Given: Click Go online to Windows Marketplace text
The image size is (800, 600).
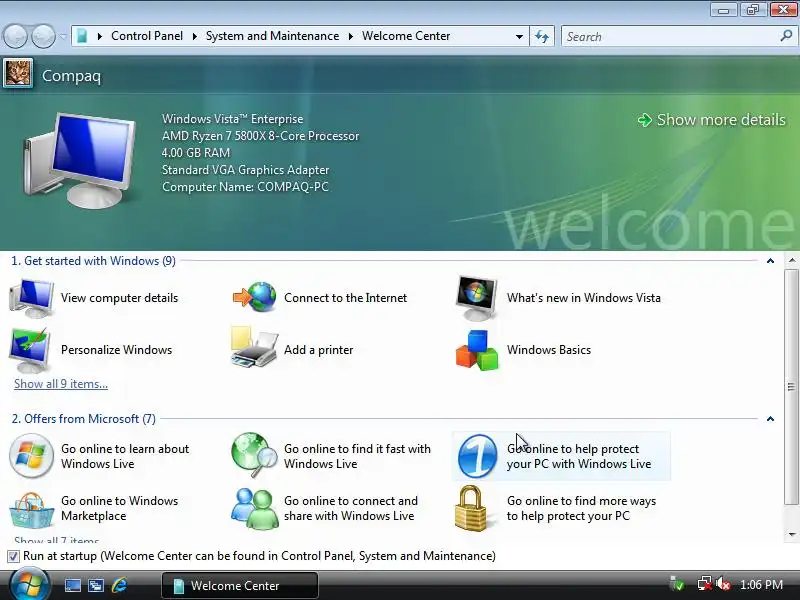Looking at the screenshot, I should [119, 509].
